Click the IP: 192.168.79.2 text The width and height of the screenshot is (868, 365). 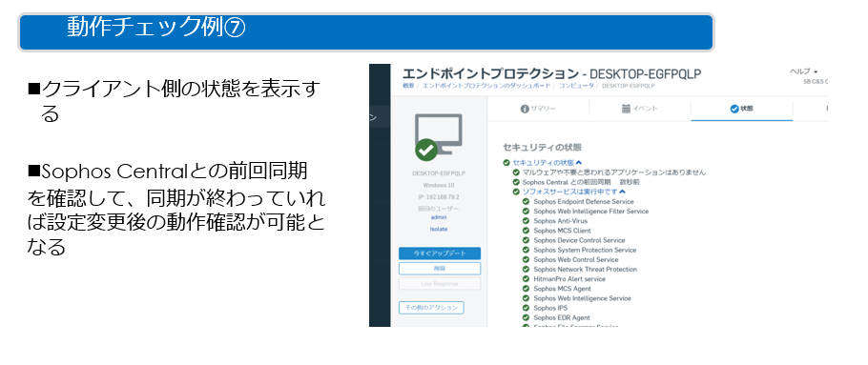(439, 196)
